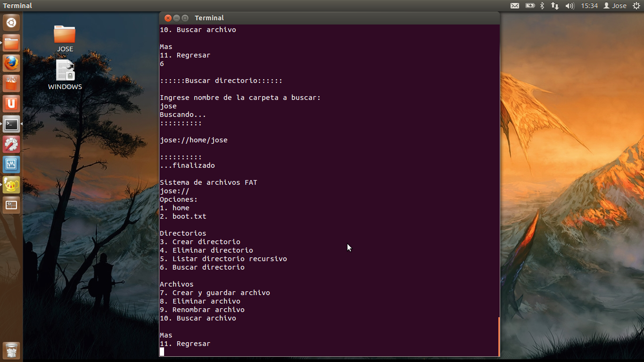Open the Trash in launcher
Screen dimensions: 644x362
(11, 350)
